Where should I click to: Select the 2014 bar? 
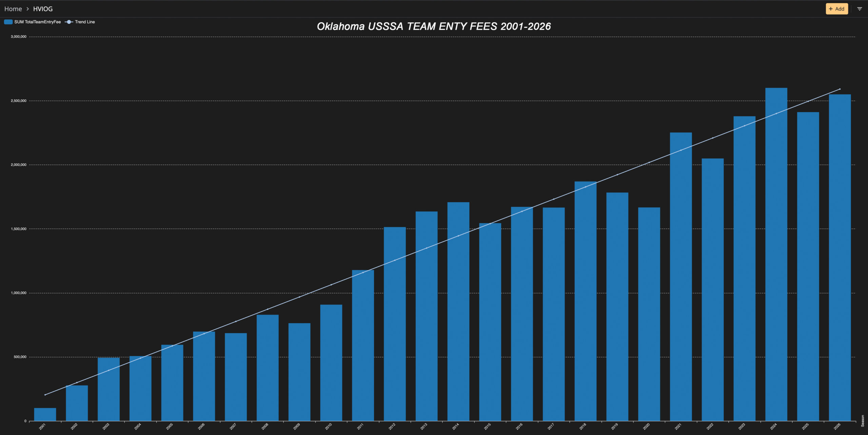pos(458,312)
